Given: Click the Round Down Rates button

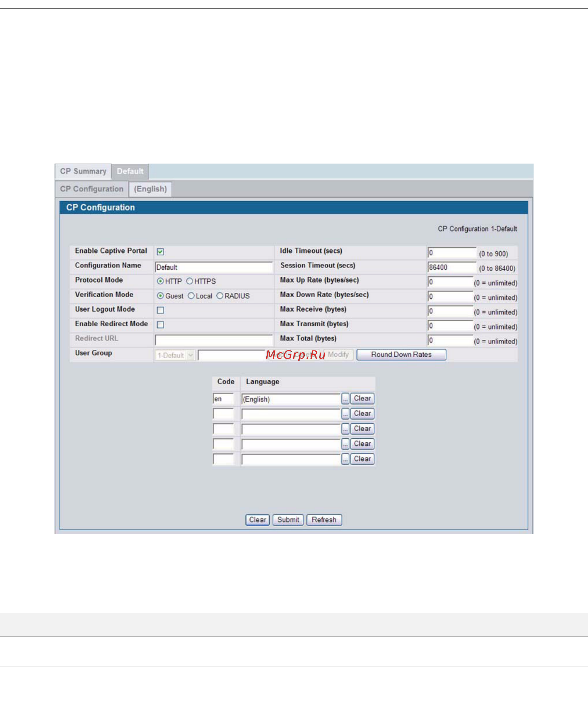Looking at the screenshot, I should click(401, 354).
